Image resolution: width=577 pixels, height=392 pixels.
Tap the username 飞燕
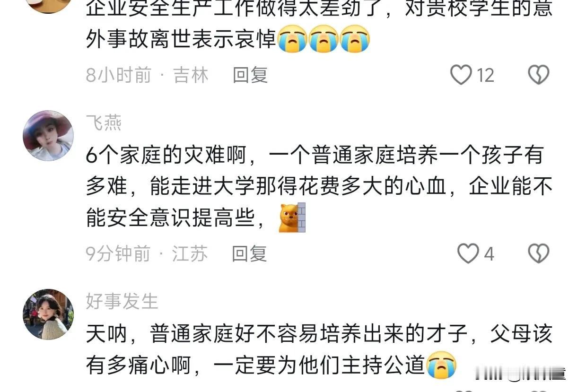[x=104, y=123]
